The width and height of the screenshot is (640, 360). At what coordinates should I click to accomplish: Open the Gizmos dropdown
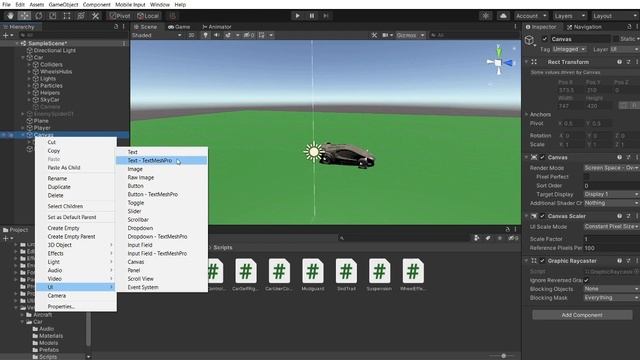coord(410,35)
